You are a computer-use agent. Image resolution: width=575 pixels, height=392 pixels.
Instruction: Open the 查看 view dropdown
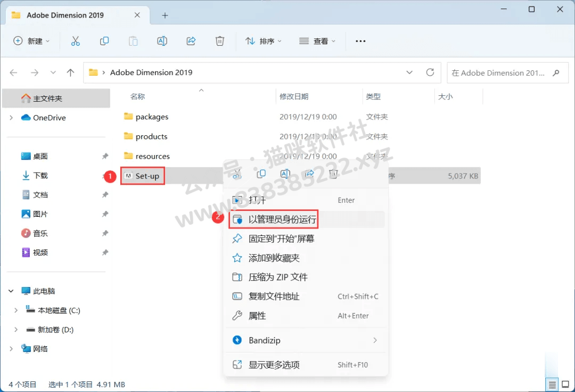(317, 41)
